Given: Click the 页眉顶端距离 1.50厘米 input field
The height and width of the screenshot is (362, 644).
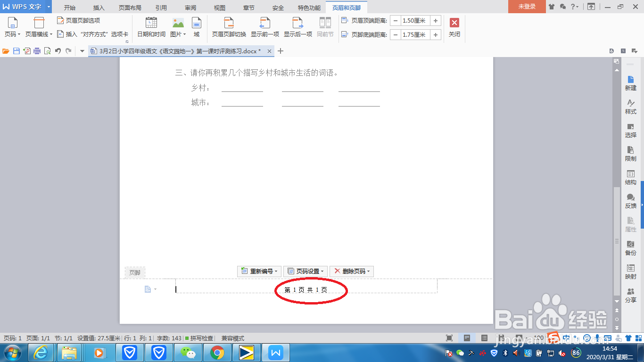Looking at the screenshot, I should click(415, 21).
